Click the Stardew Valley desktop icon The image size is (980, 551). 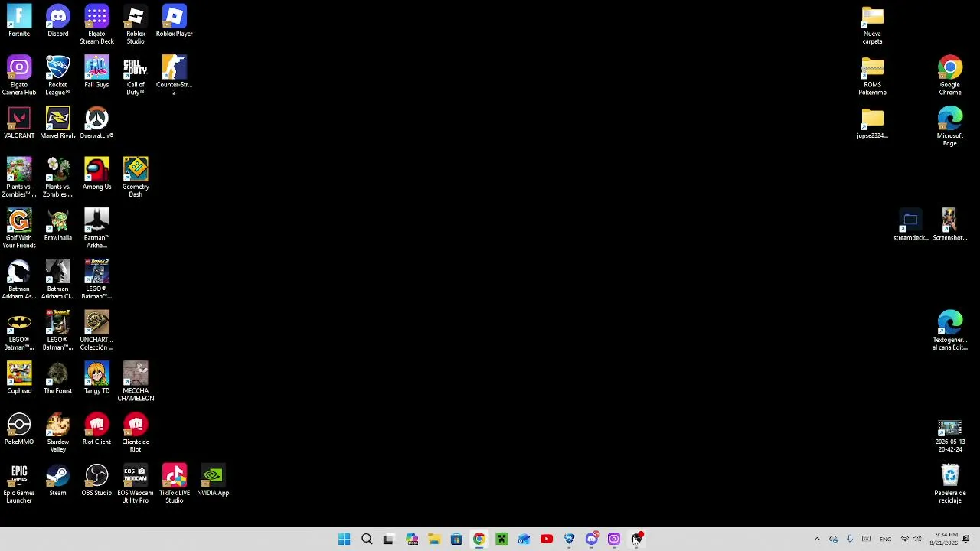tap(57, 433)
